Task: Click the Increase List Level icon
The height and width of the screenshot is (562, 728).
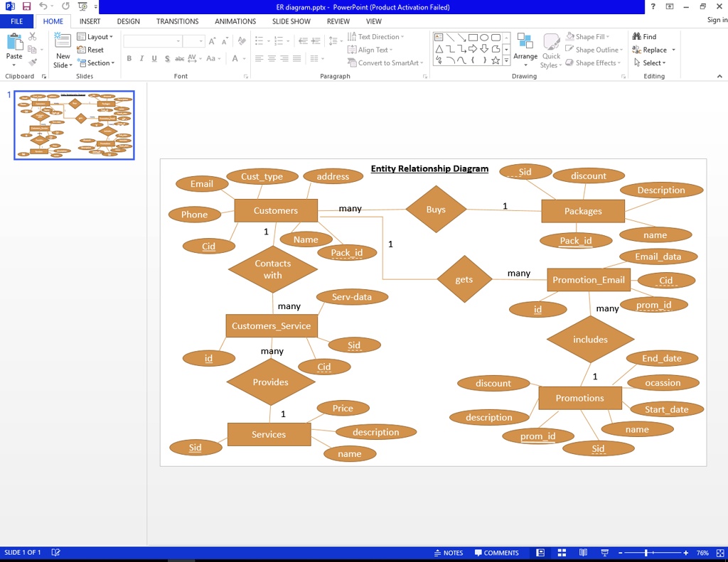Action: tap(316, 41)
